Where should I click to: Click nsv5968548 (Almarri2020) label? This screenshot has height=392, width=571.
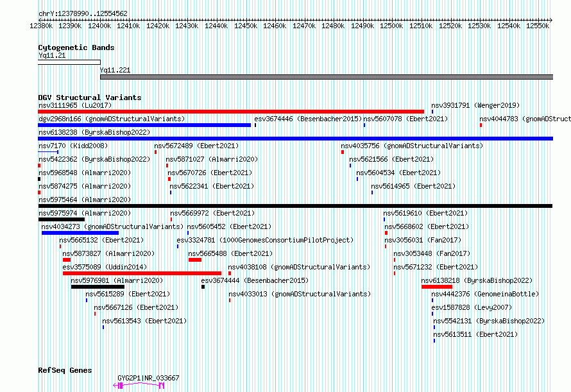[x=85, y=173]
